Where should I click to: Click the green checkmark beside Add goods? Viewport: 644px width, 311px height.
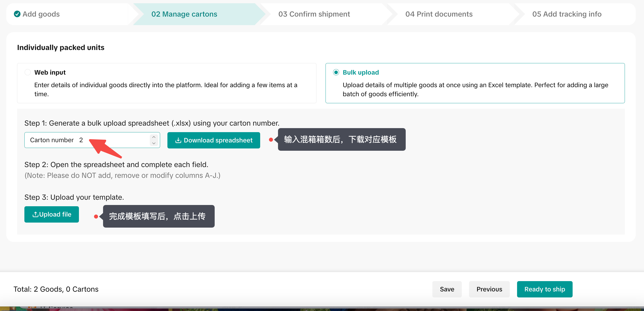17,14
